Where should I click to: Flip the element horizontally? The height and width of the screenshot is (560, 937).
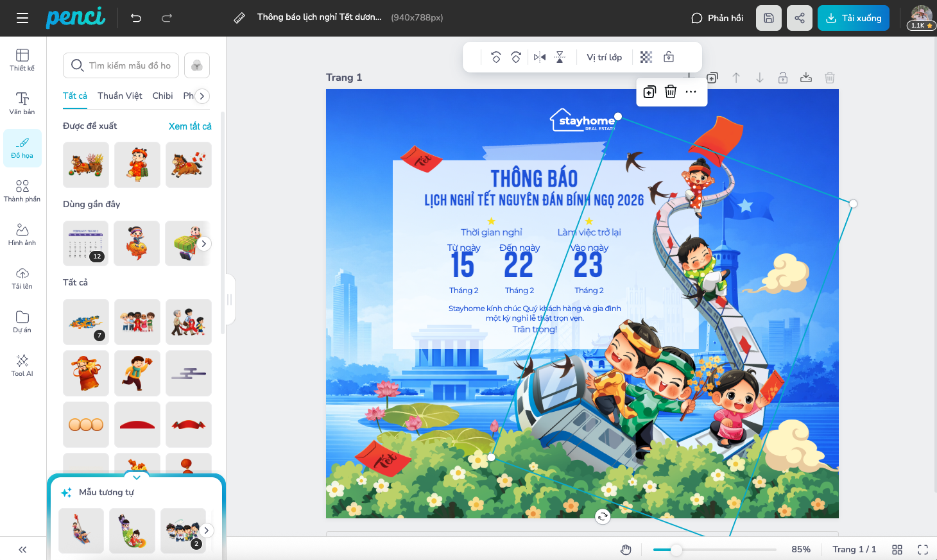coord(540,57)
